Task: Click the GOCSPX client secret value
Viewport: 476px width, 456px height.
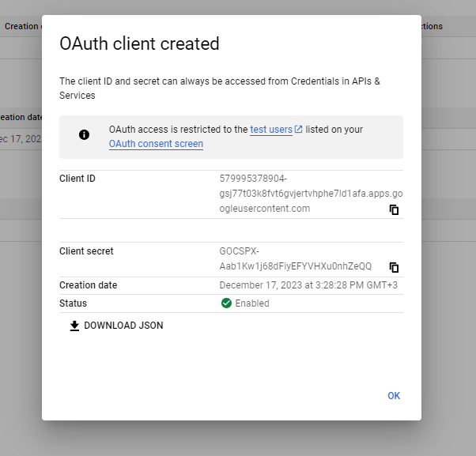Action: (x=295, y=259)
